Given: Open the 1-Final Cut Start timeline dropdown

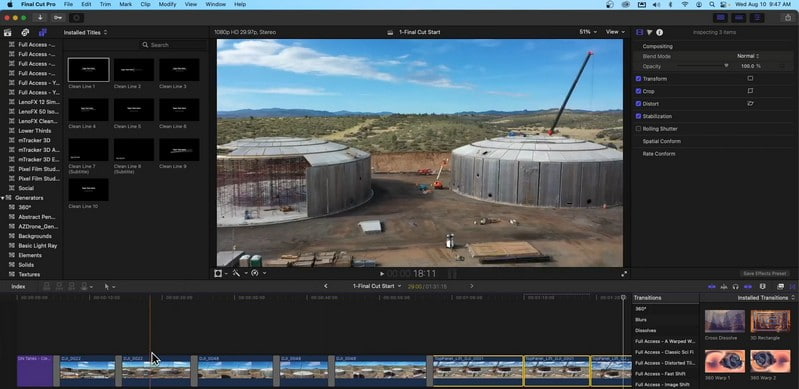Looking at the screenshot, I should (377, 286).
